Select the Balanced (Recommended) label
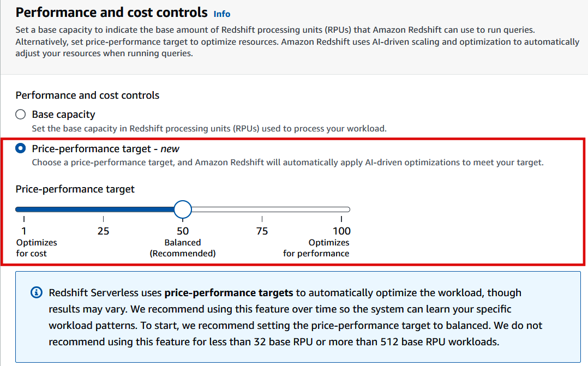The image size is (588, 366). pos(183,248)
